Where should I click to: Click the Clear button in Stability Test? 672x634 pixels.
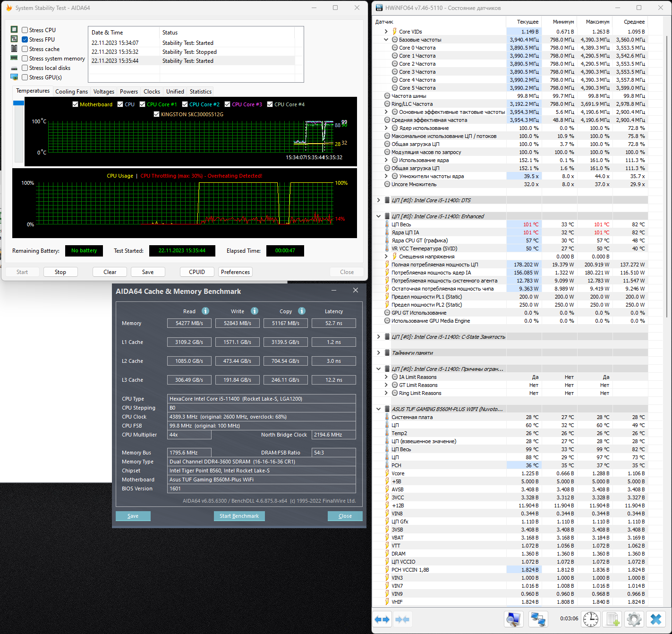pyautogui.click(x=110, y=272)
